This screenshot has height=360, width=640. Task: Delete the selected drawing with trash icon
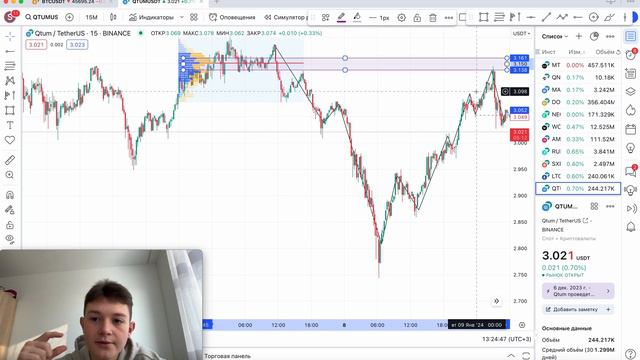433,18
